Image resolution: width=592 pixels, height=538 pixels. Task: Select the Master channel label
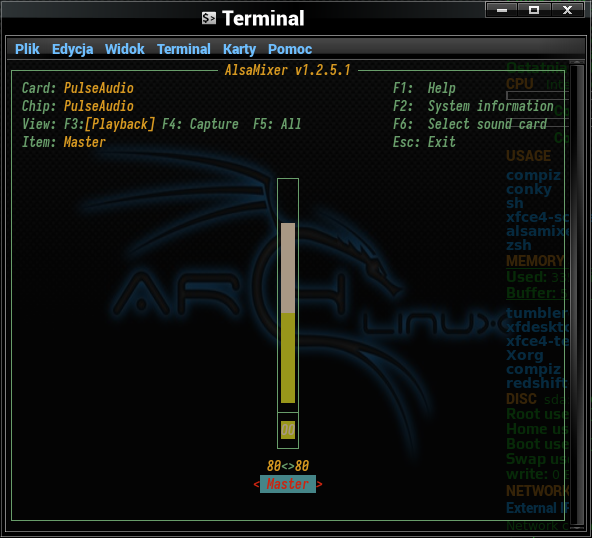click(x=288, y=484)
